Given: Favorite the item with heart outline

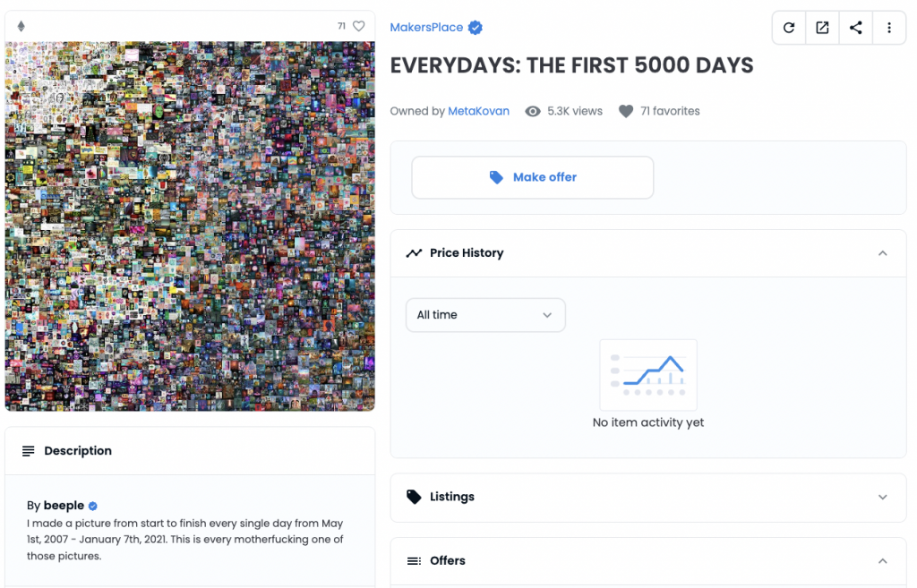Looking at the screenshot, I should [358, 26].
